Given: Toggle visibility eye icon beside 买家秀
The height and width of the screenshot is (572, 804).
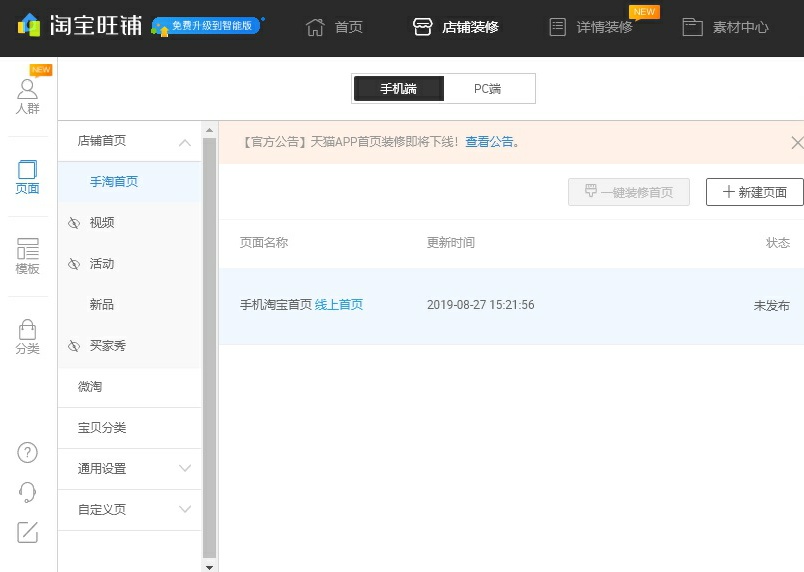Looking at the screenshot, I should coord(74,346).
